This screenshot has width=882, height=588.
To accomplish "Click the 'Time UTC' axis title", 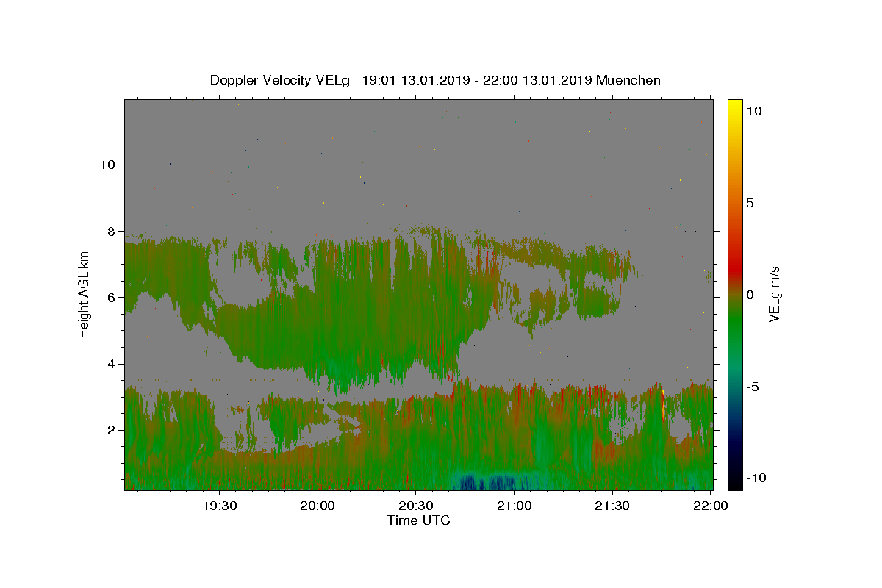I will pyautogui.click(x=418, y=520).
